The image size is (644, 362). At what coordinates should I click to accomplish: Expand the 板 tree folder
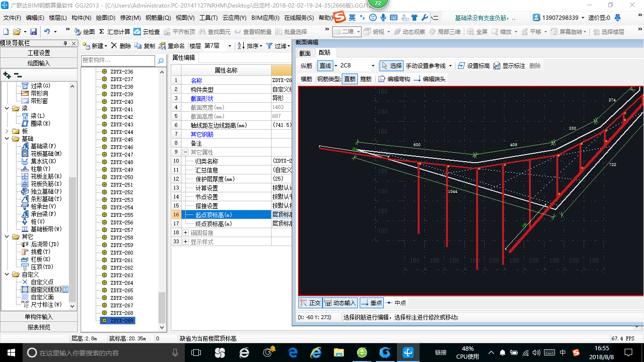pos(7,131)
